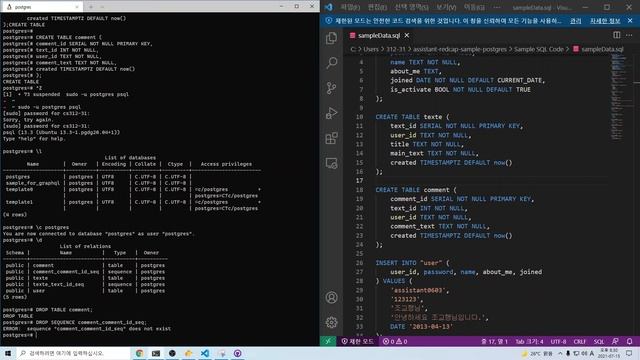Image resolution: width=640 pixels, height=360 pixels.
Task: Click the restricted mode status bar item
Action: tap(357, 341)
